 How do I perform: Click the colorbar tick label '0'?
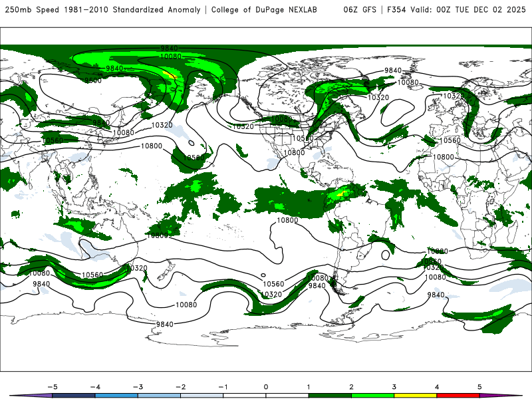tap(266, 387)
